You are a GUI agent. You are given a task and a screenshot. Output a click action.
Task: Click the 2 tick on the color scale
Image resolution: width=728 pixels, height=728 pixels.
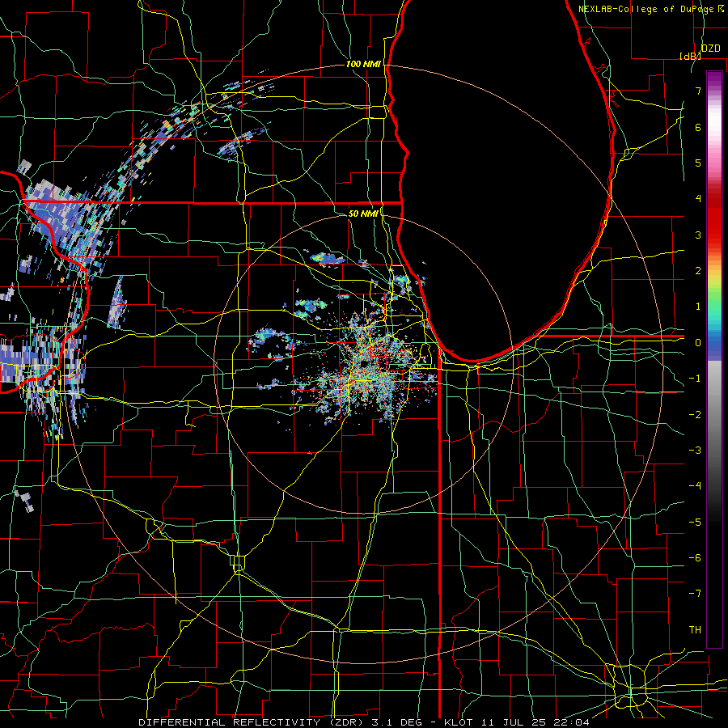click(x=698, y=271)
